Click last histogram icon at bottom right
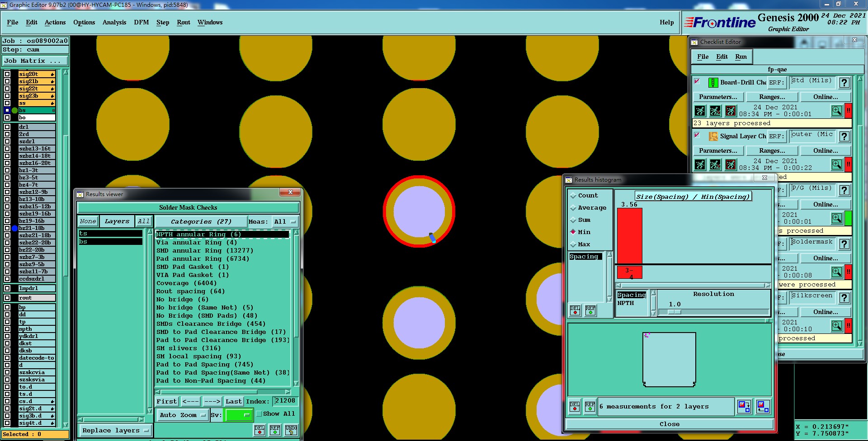Viewport: 868px width, 441px height. click(x=763, y=407)
